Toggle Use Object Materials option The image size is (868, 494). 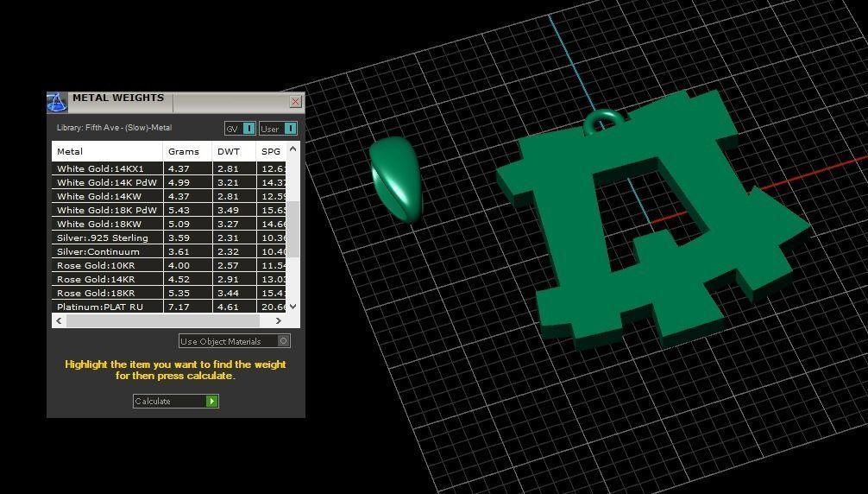pos(234,341)
